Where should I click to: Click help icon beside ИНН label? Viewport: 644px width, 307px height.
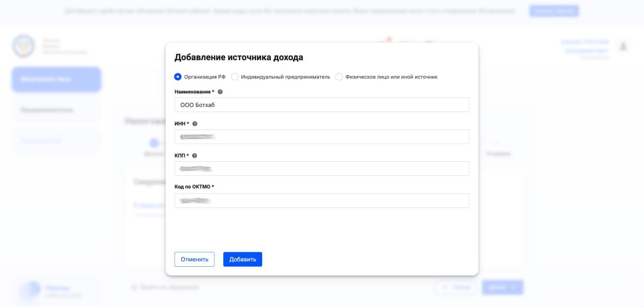click(x=195, y=124)
